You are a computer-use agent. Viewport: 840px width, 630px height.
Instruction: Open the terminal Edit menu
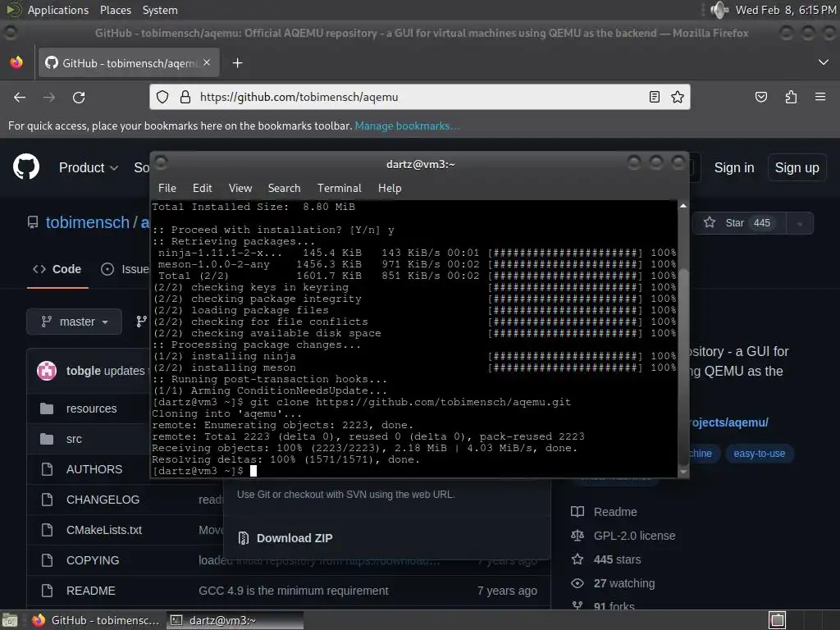tap(202, 188)
